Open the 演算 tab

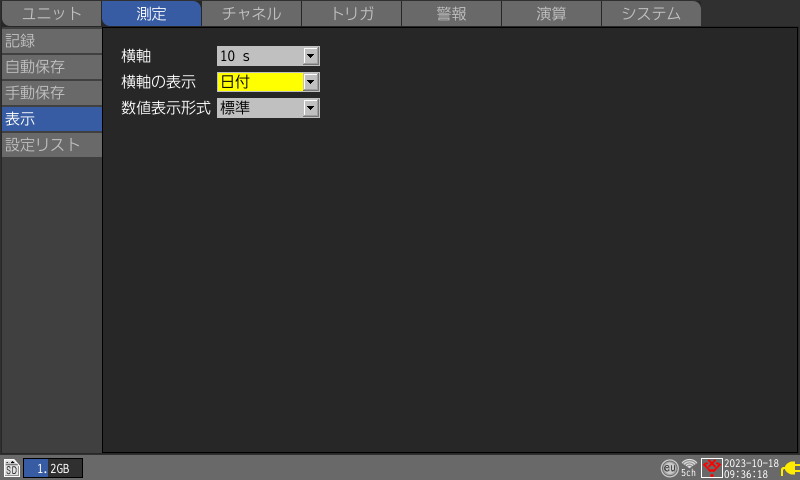click(x=552, y=13)
